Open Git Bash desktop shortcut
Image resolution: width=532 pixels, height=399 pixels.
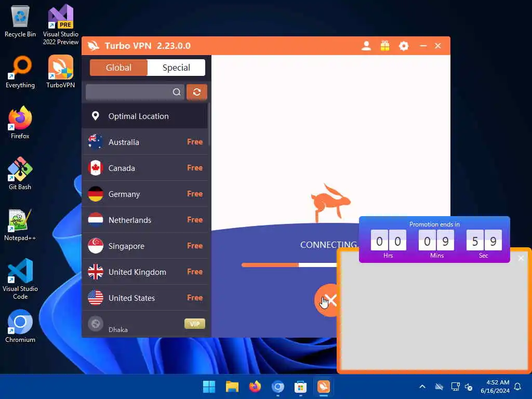pyautogui.click(x=20, y=174)
